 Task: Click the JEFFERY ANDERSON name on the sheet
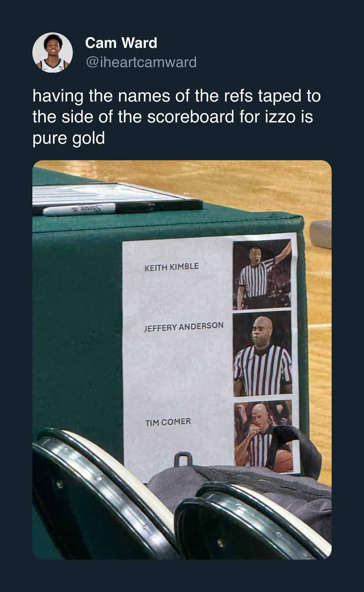[x=184, y=327]
